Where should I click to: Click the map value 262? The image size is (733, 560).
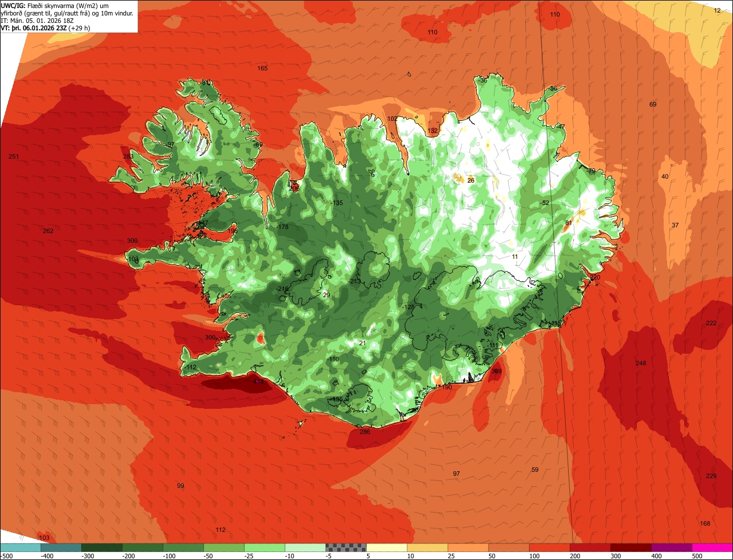pos(48,231)
